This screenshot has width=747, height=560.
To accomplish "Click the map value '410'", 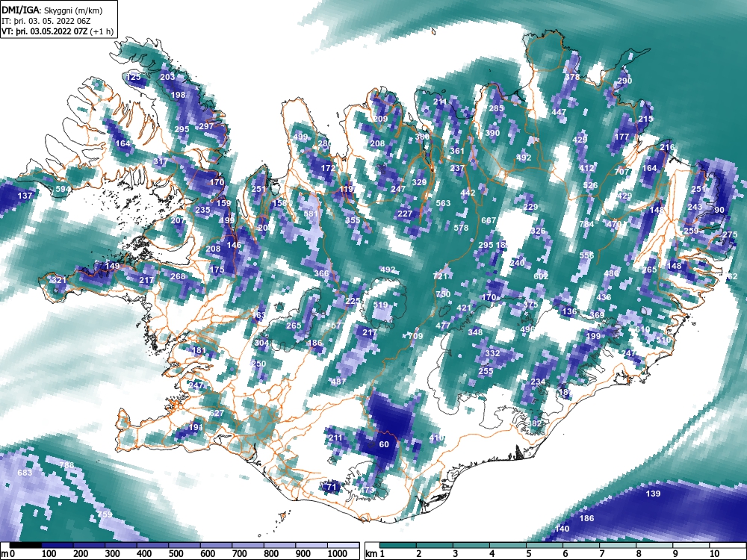I will (436, 438).
